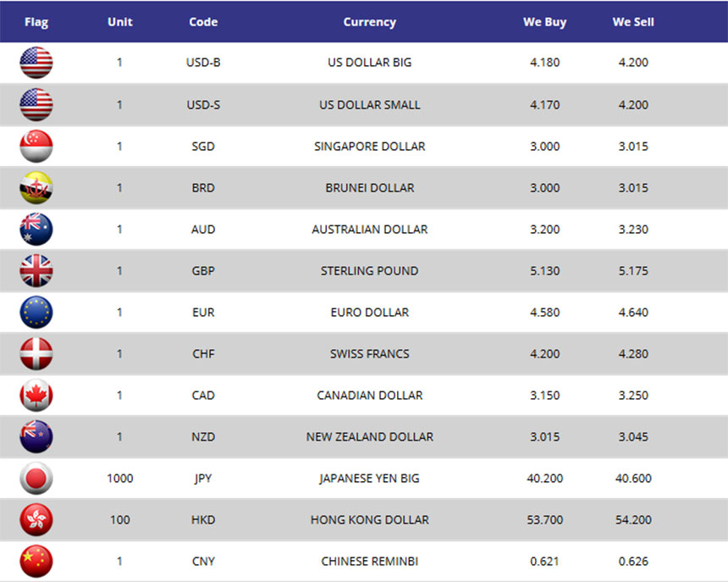Image resolution: width=728 pixels, height=582 pixels.
Task: Click the European Union flag icon
Action: click(36, 312)
